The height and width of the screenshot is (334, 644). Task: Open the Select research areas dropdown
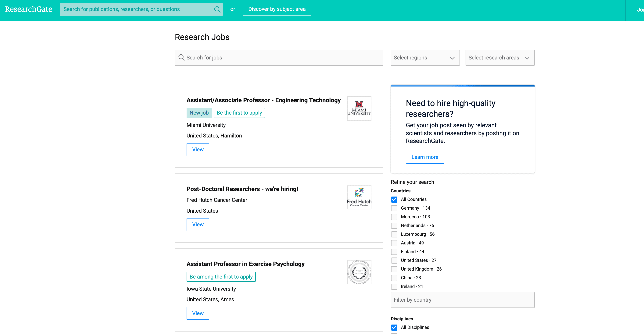[499, 58]
